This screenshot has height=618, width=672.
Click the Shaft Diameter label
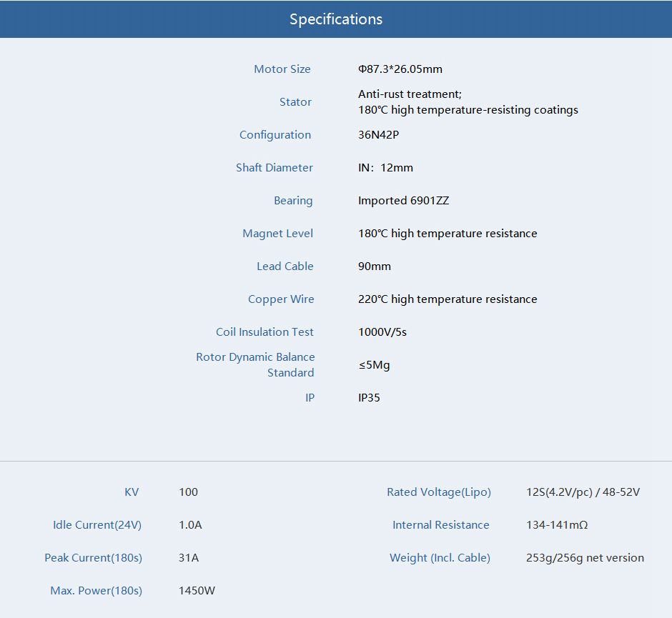click(x=275, y=168)
